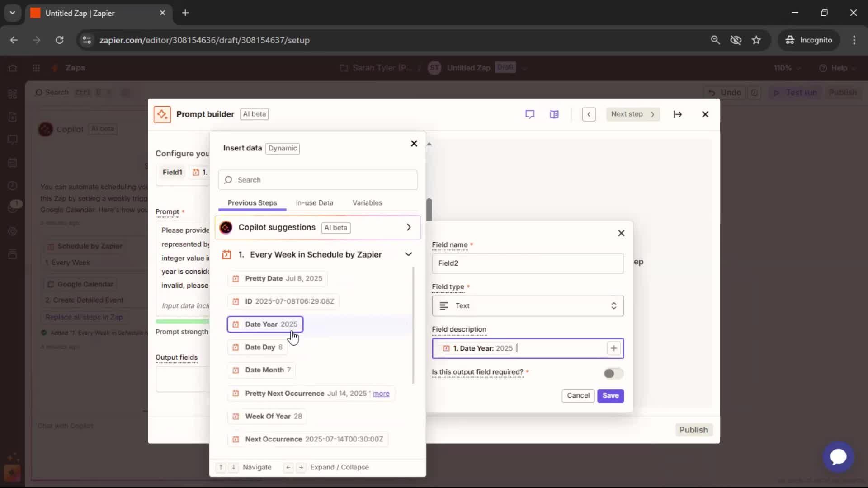Switch to In-use Data tab
Viewport: 868px width, 488px height.
coord(314,203)
